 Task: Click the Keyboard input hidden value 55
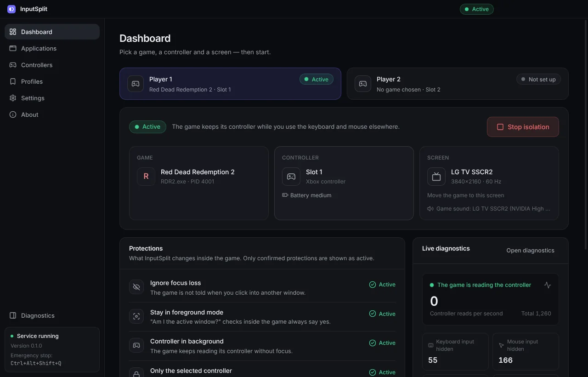[x=433, y=360]
